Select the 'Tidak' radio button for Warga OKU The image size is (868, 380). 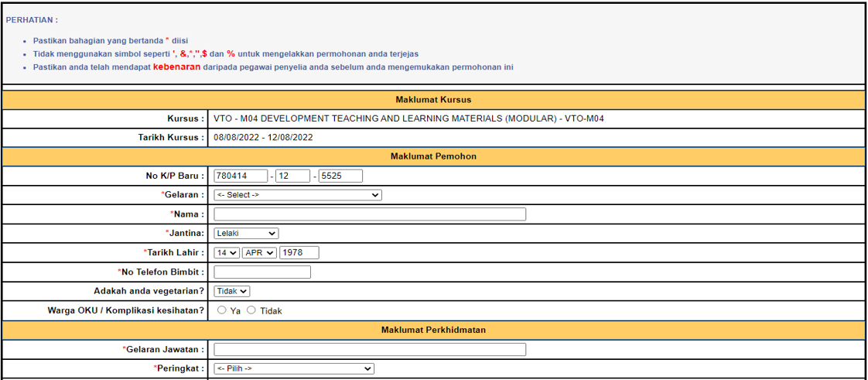[251, 310]
